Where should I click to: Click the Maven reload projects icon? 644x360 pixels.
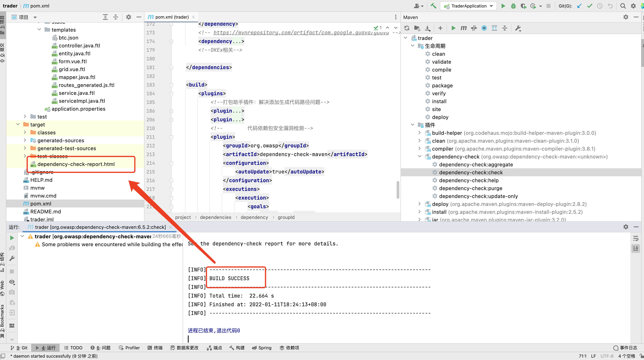pyautogui.click(x=407, y=28)
